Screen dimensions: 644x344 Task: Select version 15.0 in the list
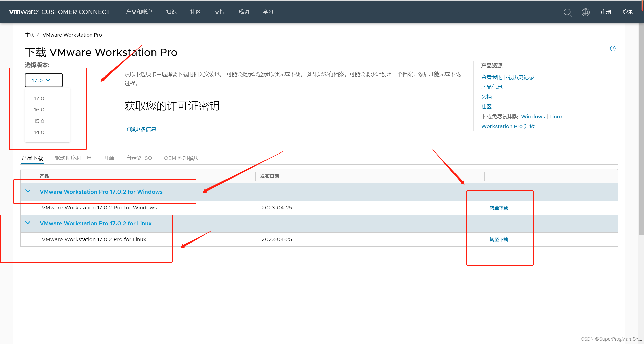point(39,121)
